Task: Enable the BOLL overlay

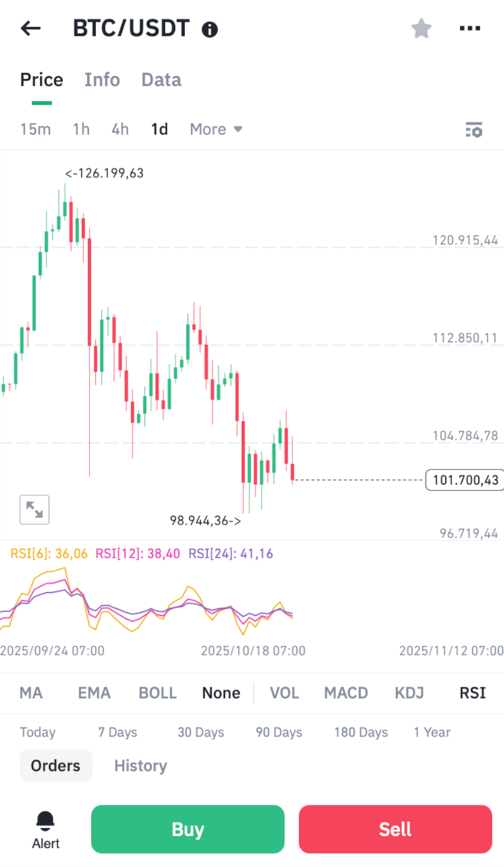Action: [157, 693]
